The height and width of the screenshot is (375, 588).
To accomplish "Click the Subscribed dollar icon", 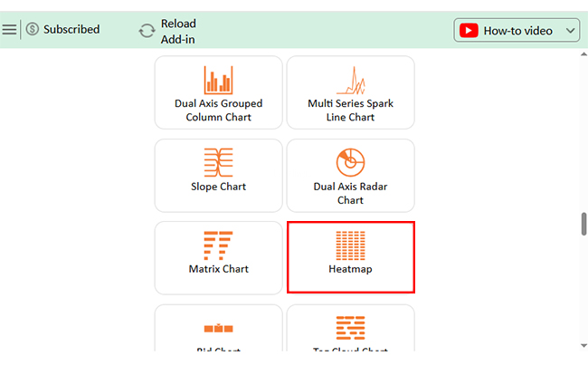I will pyautogui.click(x=33, y=30).
